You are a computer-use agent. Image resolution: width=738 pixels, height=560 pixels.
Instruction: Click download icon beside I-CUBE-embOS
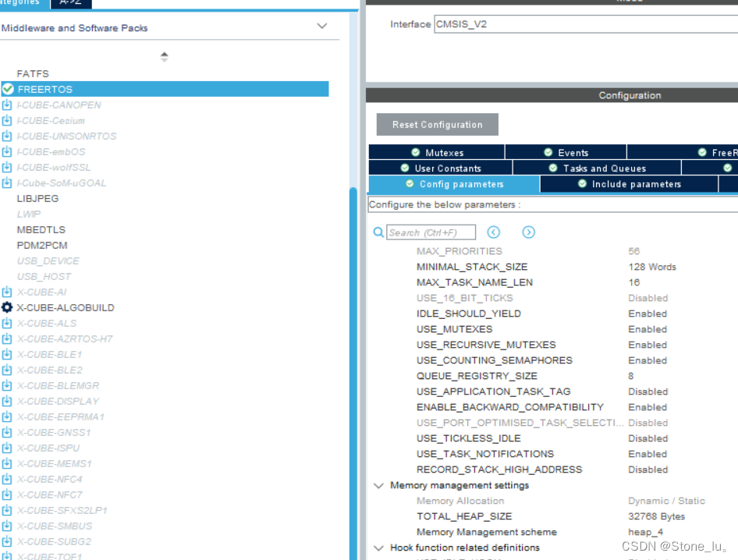(6, 151)
